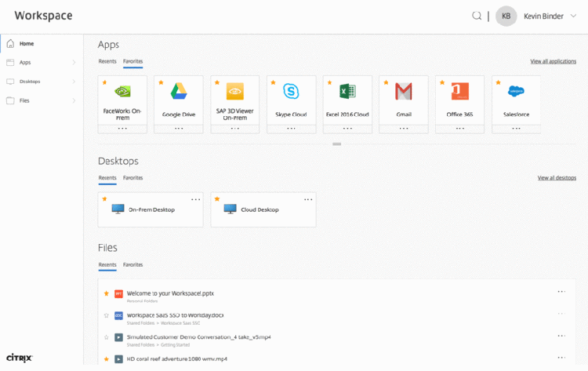The image size is (588, 371).
Task: Click the Desktops monitor icon in sidebar
Action: [10, 82]
